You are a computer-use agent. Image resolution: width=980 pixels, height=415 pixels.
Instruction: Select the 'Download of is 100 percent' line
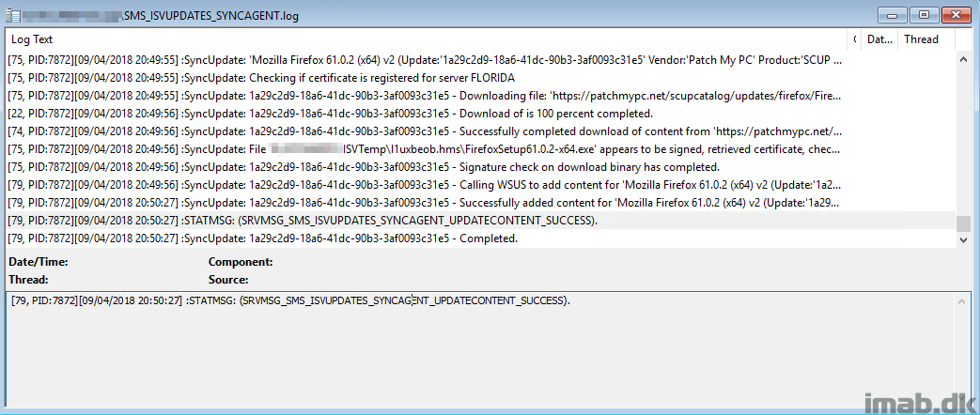coord(481,114)
